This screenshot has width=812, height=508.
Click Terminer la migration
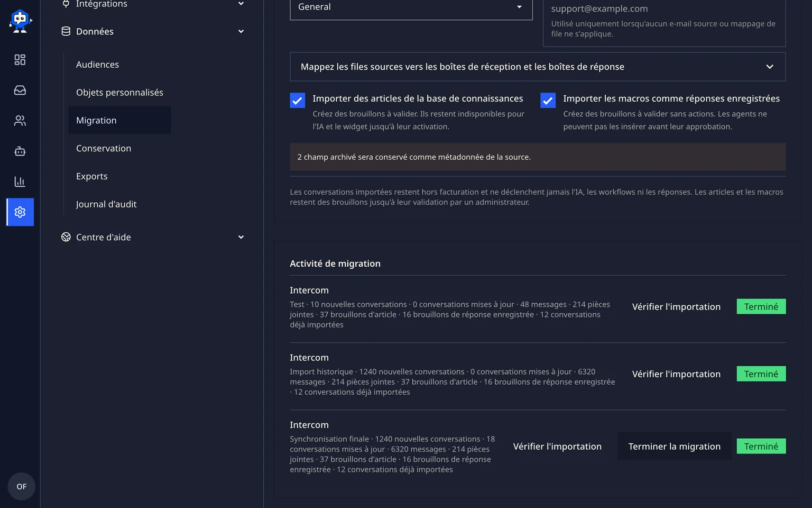pos(675,447)
